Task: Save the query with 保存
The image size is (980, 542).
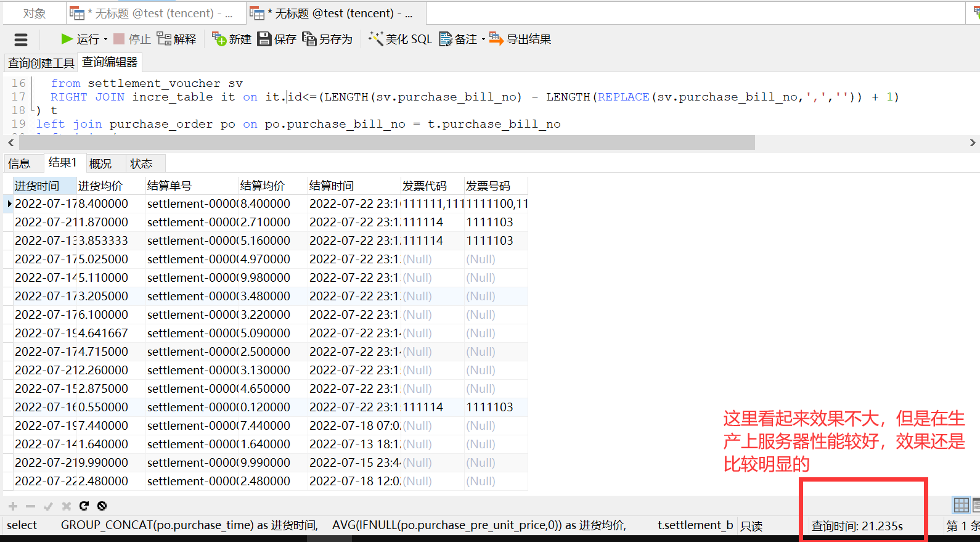Action: tap(277, 39)
